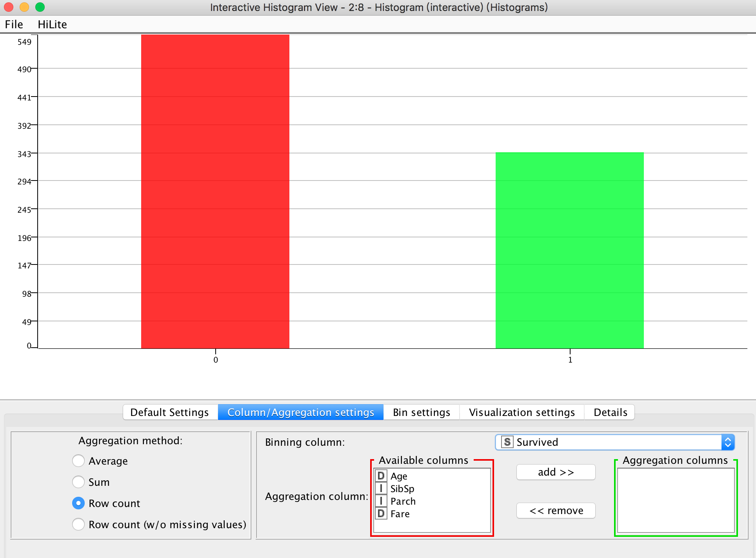Open the Bin settings tab
This screenshot has width=756, height=558.
pyautogui.click(x=422, y=412)
